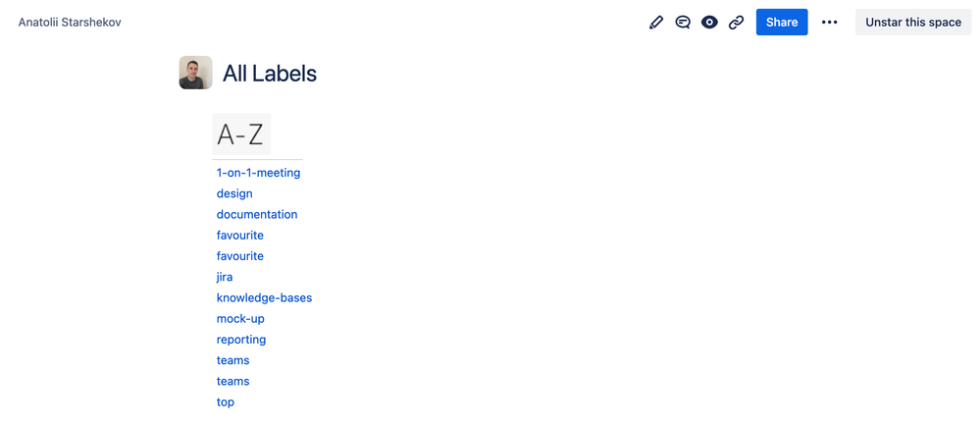This screenshot has width=980, height=426.
Task: Open the three-dot more actions menu
Action: tap(830, 23)
